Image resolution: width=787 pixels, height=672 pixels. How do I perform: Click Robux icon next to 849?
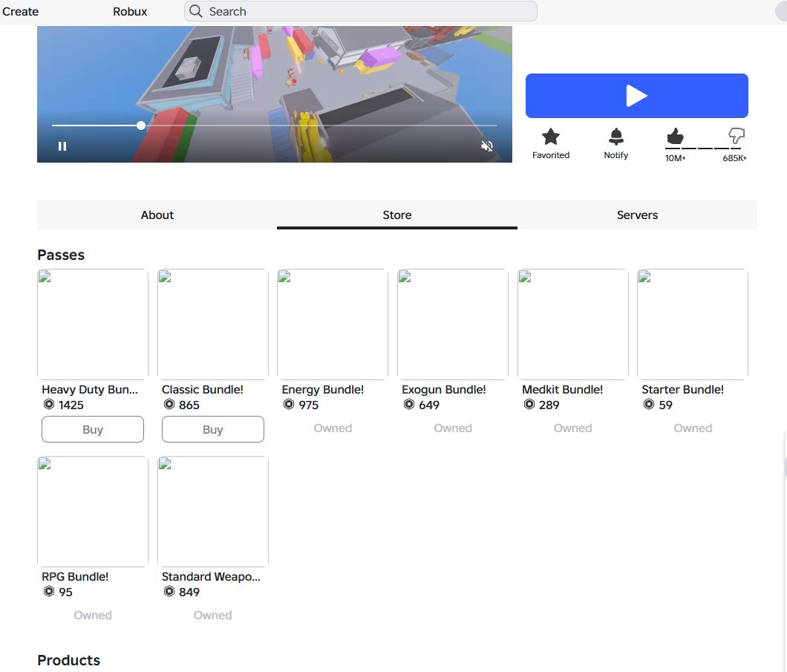pos(169,591)
